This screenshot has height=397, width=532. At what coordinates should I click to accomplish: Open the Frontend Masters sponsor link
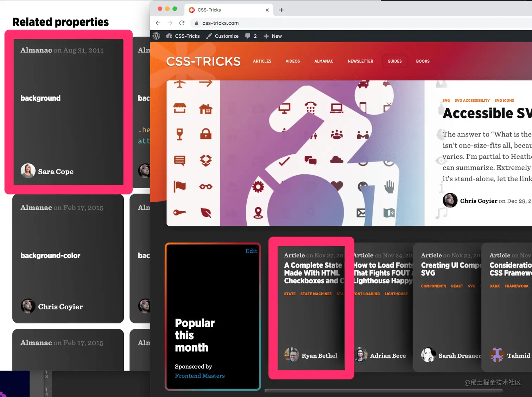pyautogui.click(x=199, y=376)
